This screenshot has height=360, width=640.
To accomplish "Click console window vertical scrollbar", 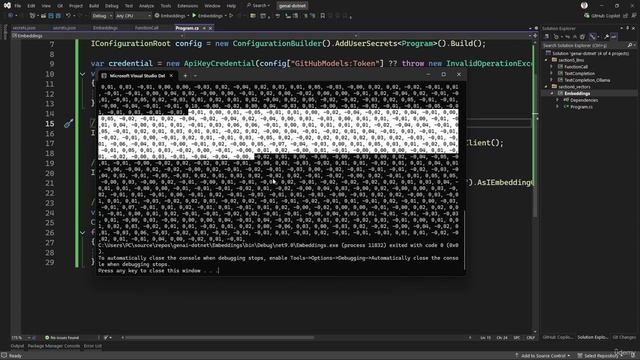I will pos(464,240).
